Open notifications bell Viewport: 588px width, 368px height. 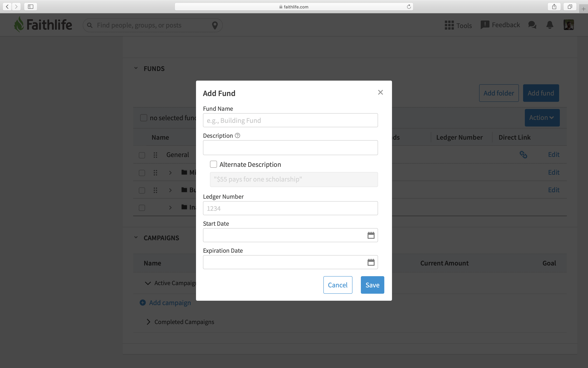(x=550, y=25)
